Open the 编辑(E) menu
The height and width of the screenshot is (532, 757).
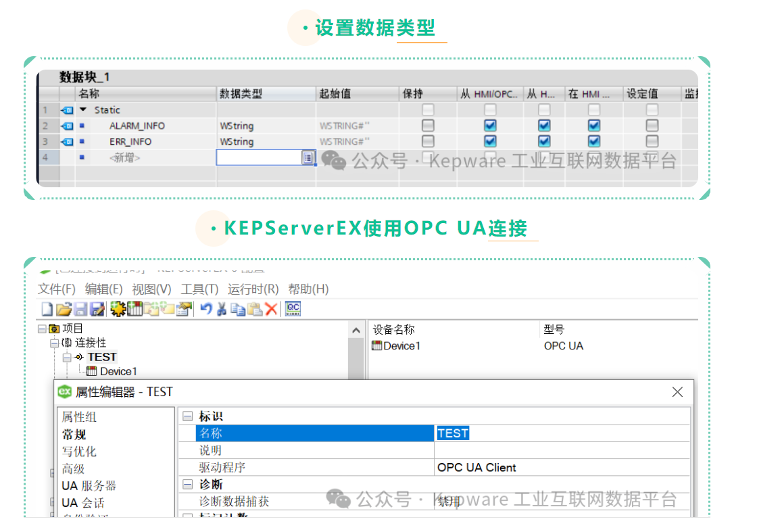click(103, 289)
